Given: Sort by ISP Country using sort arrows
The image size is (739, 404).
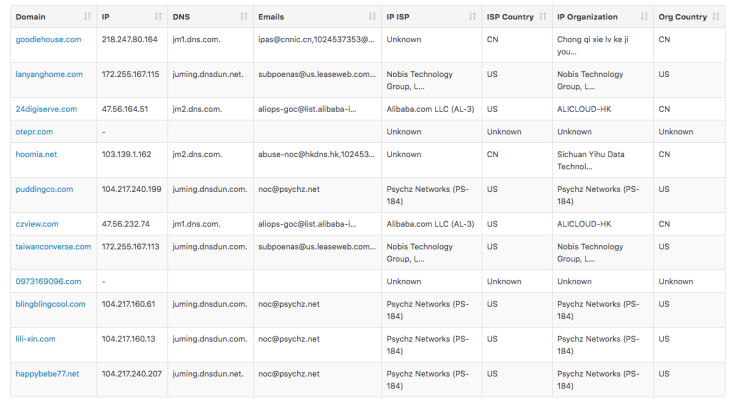Looking at the screenshot, I should coord(542,17).
